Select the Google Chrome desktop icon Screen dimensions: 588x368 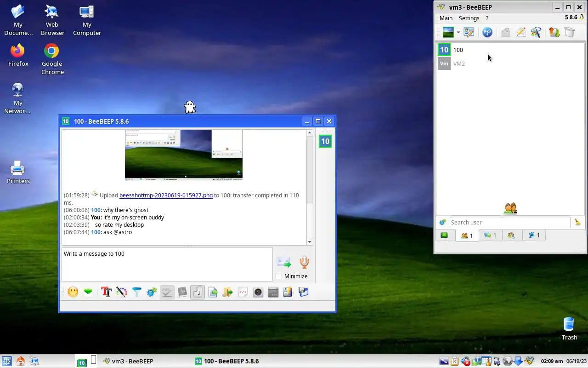[x=52, y=59]
